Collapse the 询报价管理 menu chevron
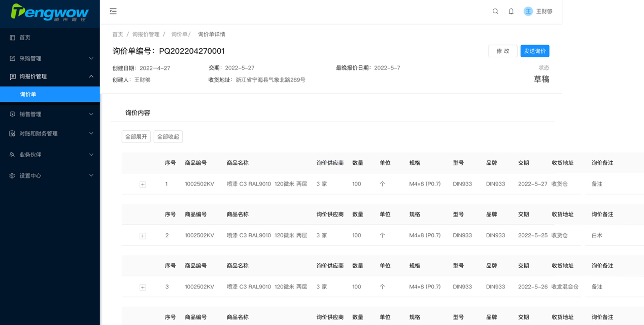The height and width of the screenshot is (325, 644). pos(91,76)
